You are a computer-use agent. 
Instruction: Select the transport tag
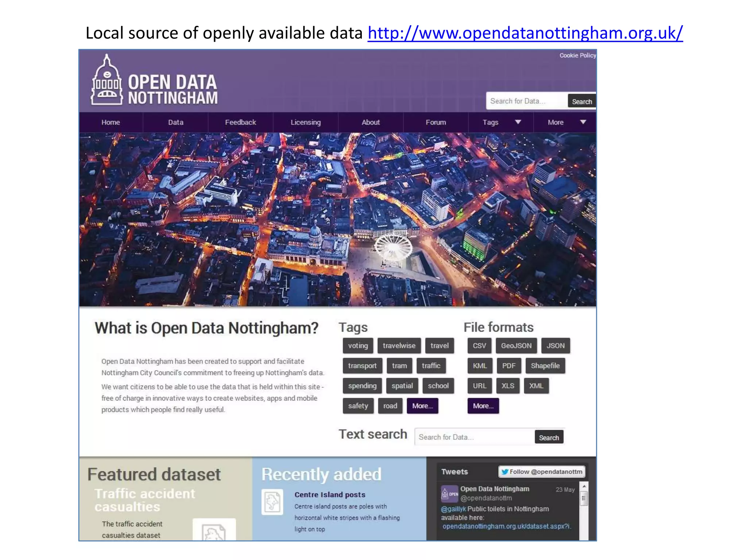(362, 366)
